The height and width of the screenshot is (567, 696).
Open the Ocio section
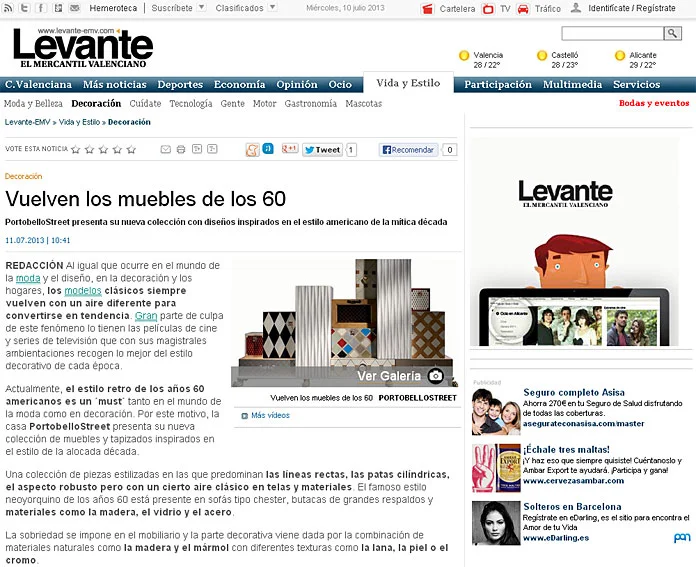point(340,84)
